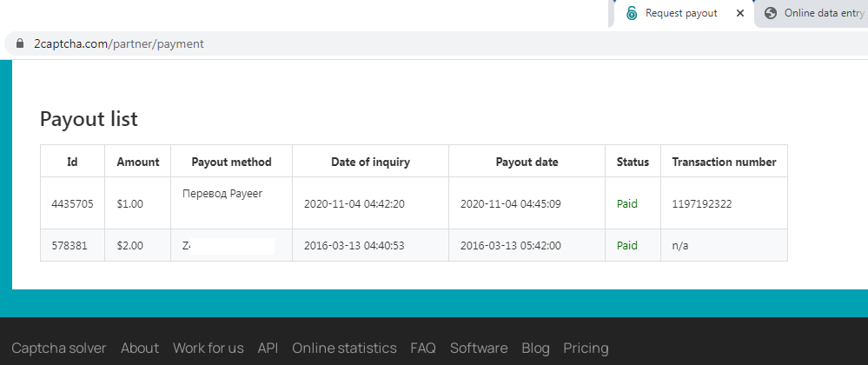The image size is (868, 365).
Task: Click the Payout date column header
Action: [527, 162]
